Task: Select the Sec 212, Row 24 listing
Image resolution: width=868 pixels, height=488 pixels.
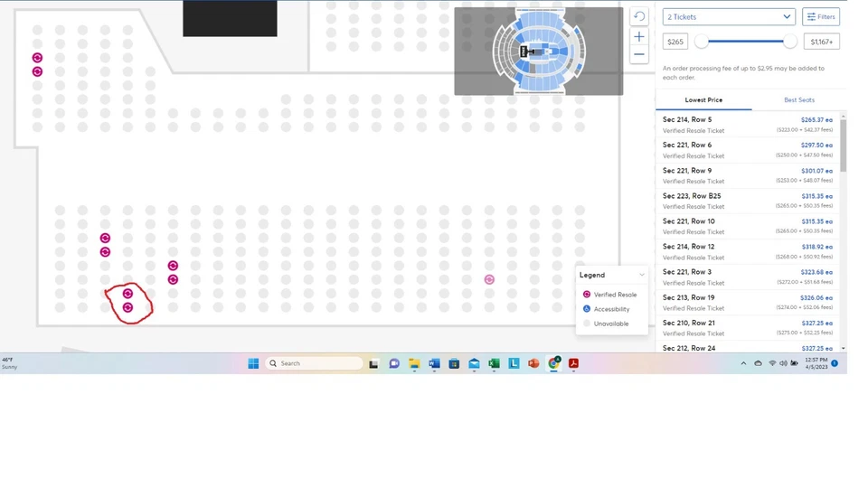Action: pos(748,348)
